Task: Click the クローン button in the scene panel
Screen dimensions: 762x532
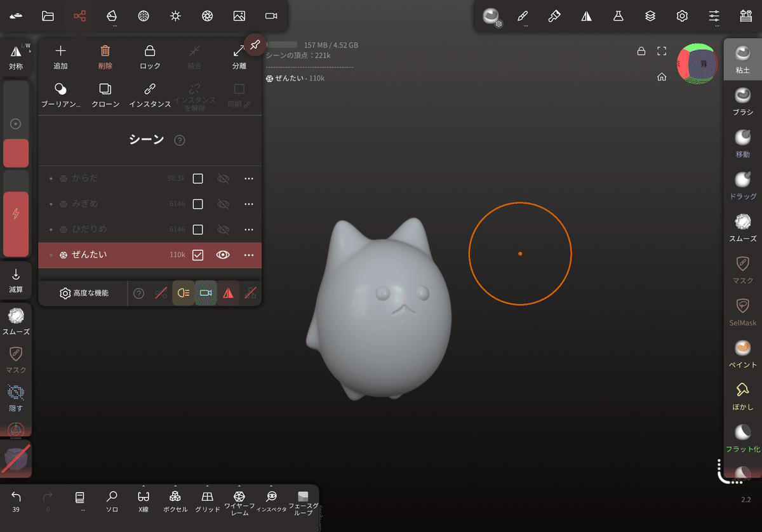Action: (x=105, y=95)
